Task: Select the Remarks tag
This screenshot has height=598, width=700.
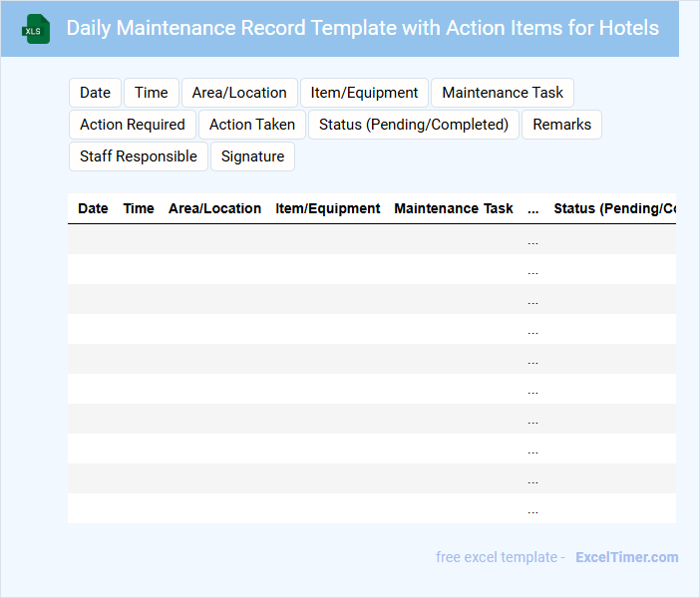Action: pos(561,125)
